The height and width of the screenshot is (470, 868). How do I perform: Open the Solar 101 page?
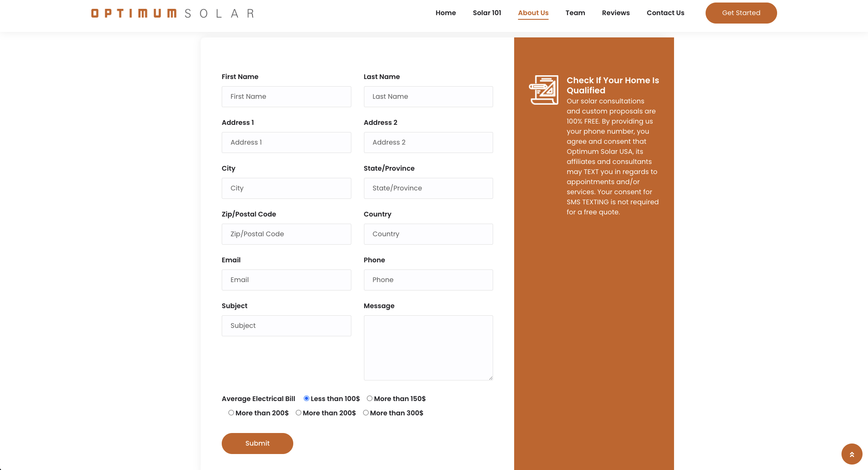point(487,13)
